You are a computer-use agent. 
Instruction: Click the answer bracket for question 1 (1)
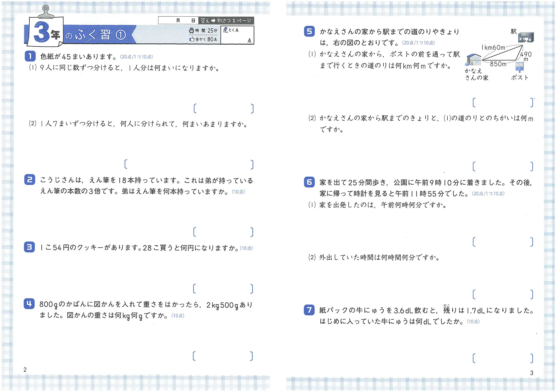[x=223, y=109]
